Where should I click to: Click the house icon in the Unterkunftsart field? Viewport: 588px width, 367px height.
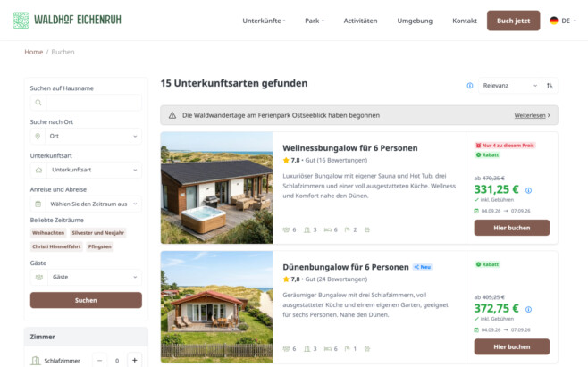(38, 170)
